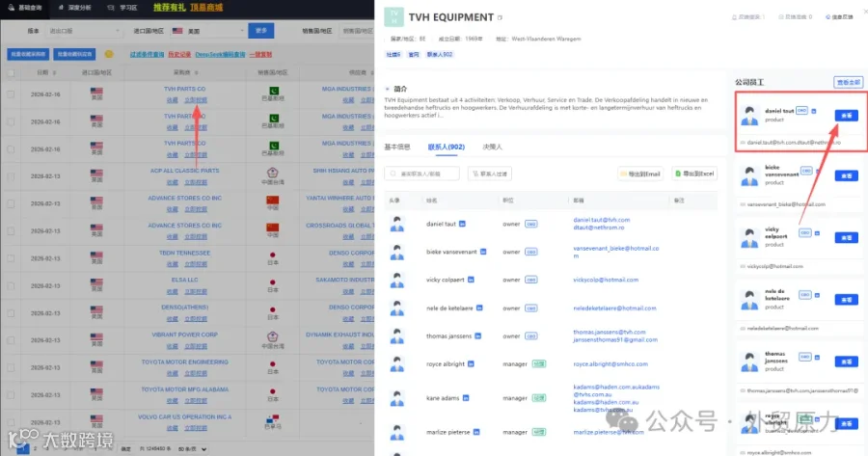The width and height of the screenshot is (868, 456).
Task: Click 导出到Excel button
Action: [694, 174]
